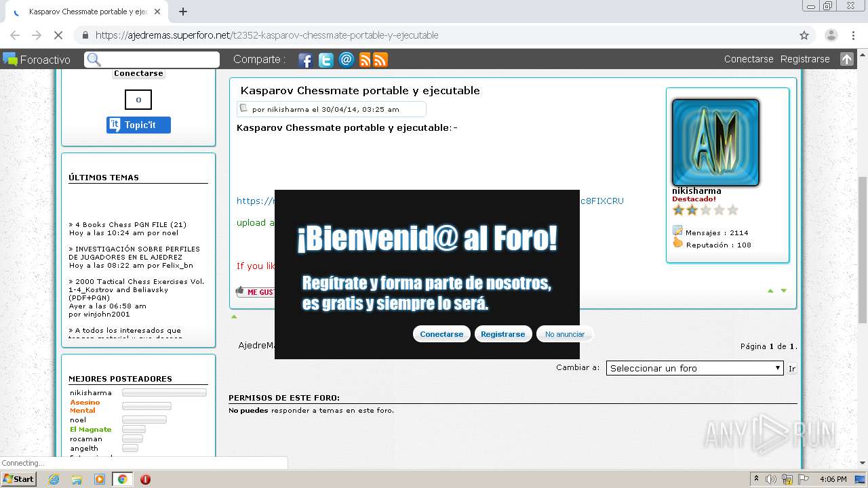This screenshot has width=868, height=488.
Task: Click Registrarse in the welcome popup
Action: click(x=503, y=334)
